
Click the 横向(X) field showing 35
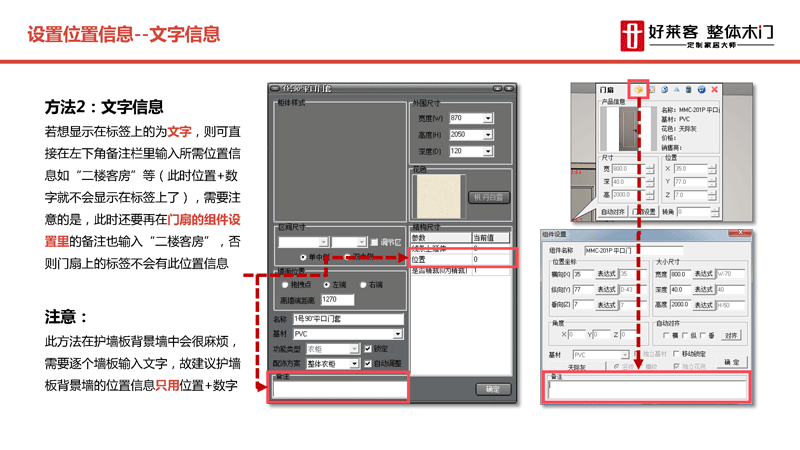point(583,274)
